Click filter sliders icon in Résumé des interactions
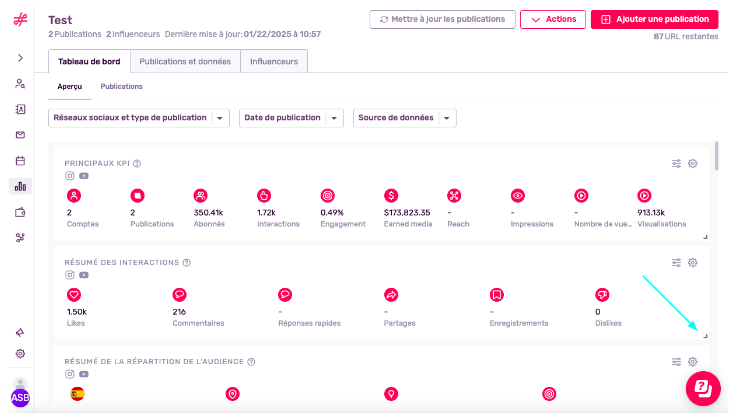 pyautogui.click(x=676, y=263)
